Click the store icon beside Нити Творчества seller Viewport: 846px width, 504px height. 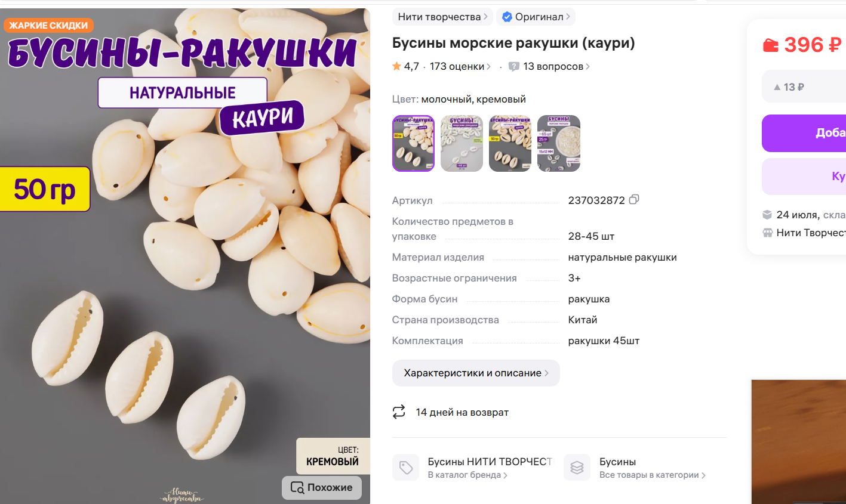tap(768, 233)
